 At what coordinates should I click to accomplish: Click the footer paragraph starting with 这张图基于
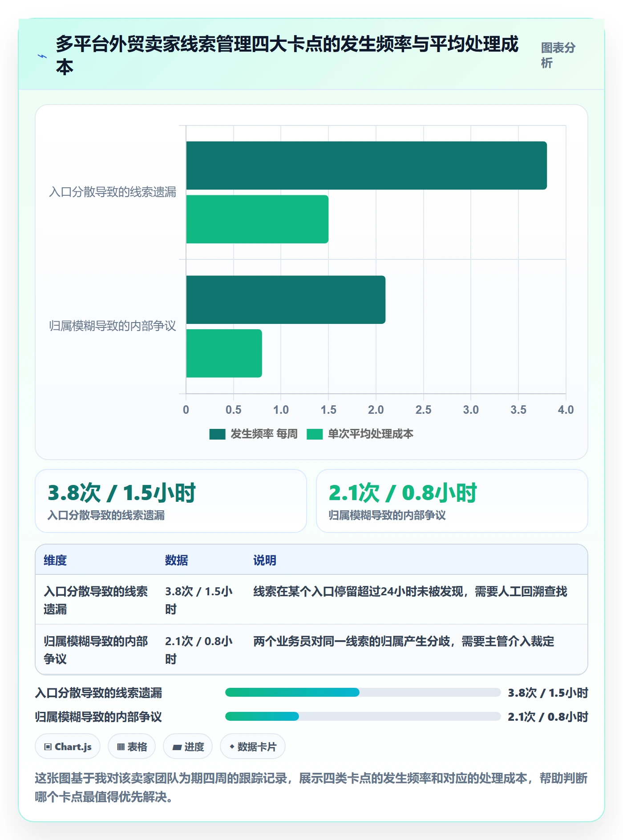(311, 787)
